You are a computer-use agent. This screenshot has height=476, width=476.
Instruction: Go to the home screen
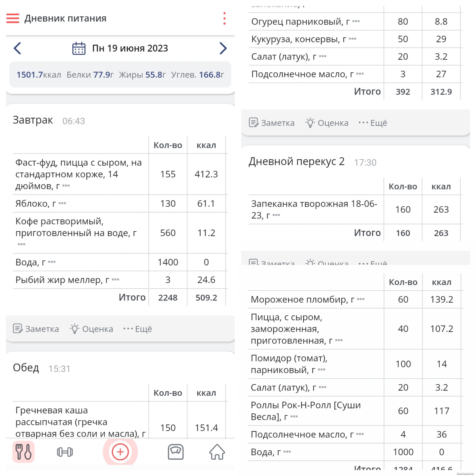(x=217, y=452)
